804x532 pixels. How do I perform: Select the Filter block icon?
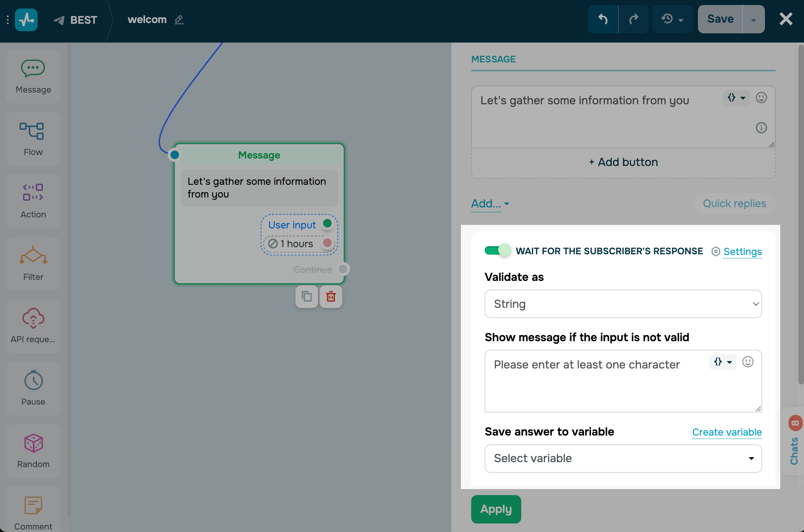tap(33, 255)
